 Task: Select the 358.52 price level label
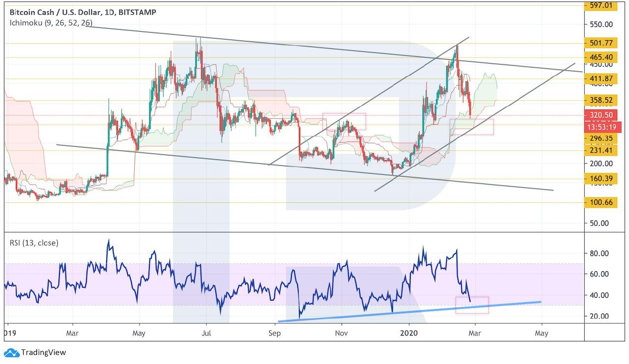[600, 100]
